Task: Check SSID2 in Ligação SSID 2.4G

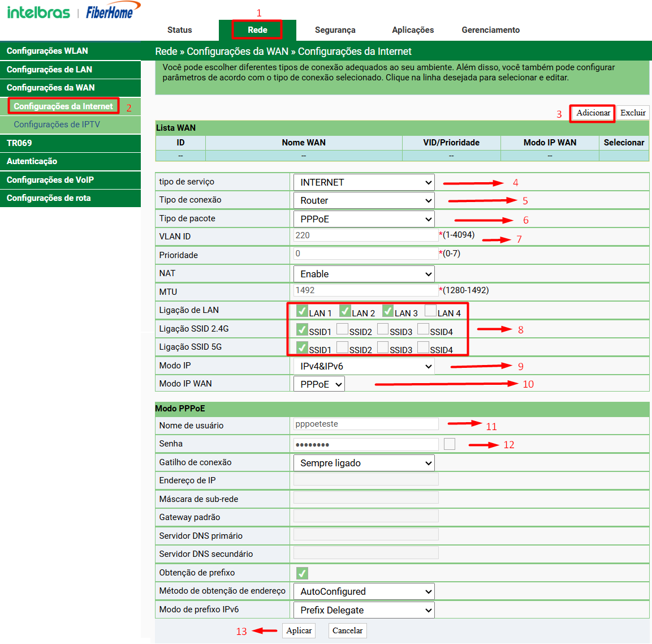Action: coord(343,329)
